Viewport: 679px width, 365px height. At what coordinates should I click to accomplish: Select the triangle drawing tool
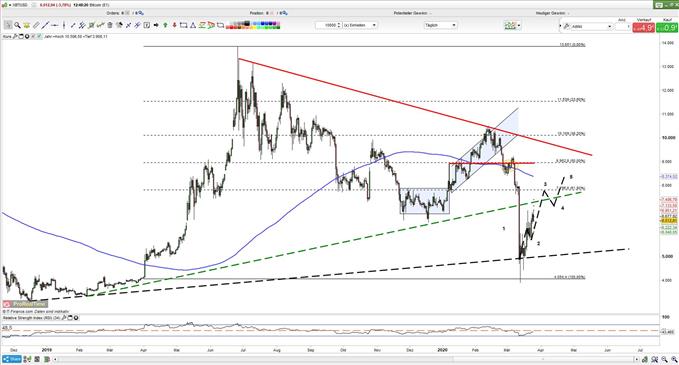[193, 25]
